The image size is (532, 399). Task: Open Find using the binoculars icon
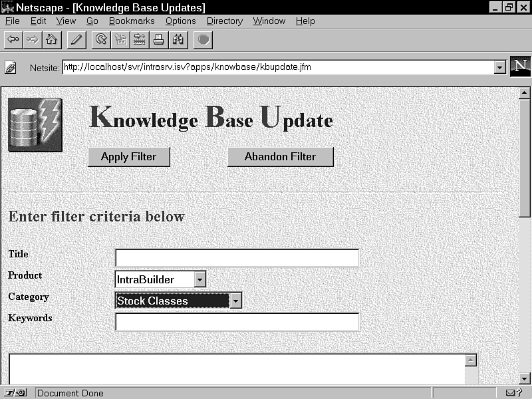coord(178,40)
